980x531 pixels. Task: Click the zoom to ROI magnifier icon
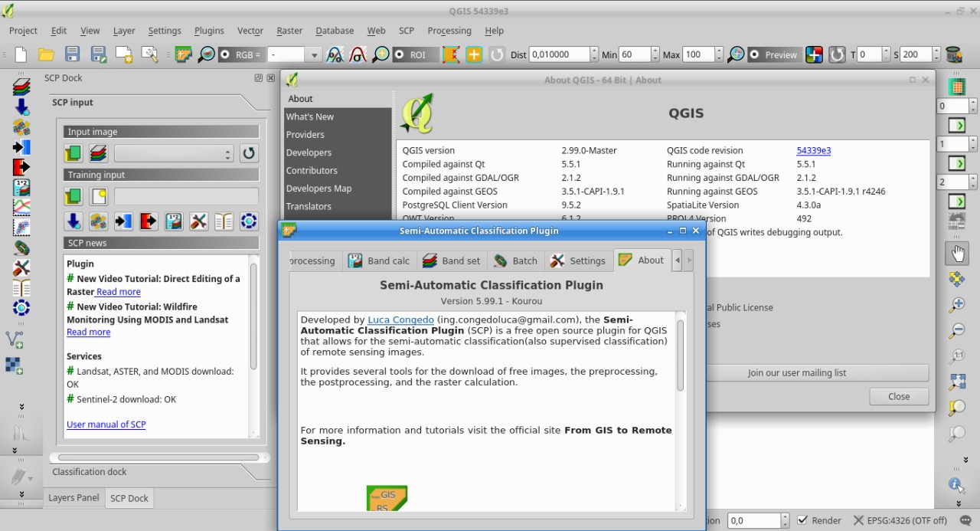pos(381,54)
